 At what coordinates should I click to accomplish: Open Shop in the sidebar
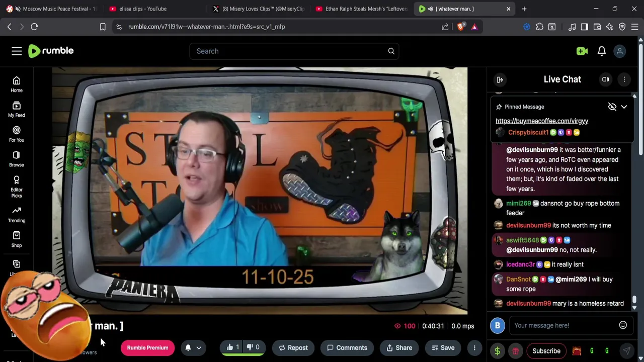(x=17, y=239)
